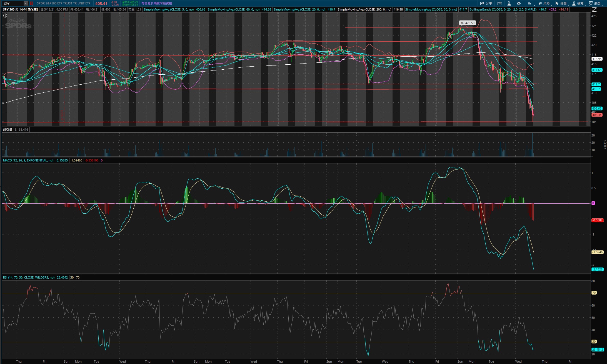Click the 416.98 price axis bubble
The width and height of the screenshot is (607, 364).
pos(597,59)
